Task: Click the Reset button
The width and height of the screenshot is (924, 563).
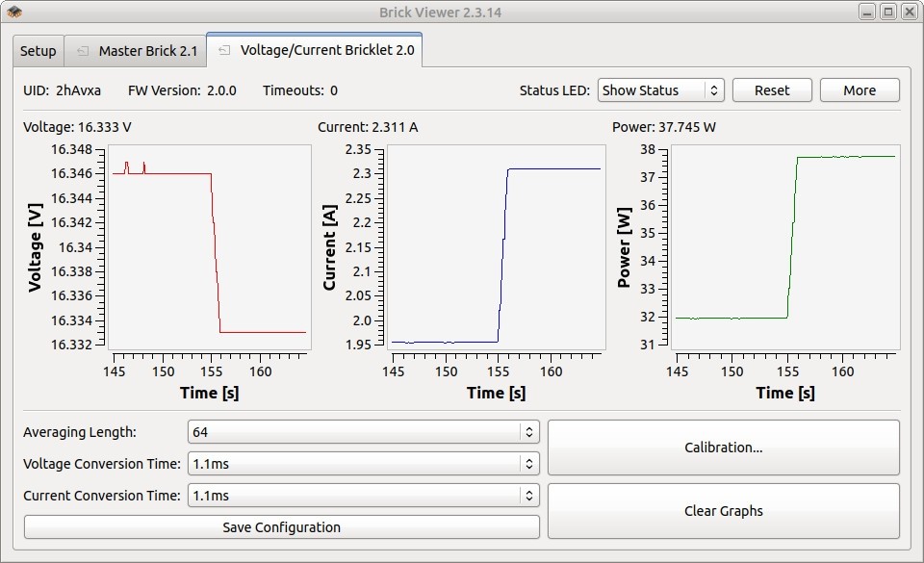Action: tap(772, 90)
